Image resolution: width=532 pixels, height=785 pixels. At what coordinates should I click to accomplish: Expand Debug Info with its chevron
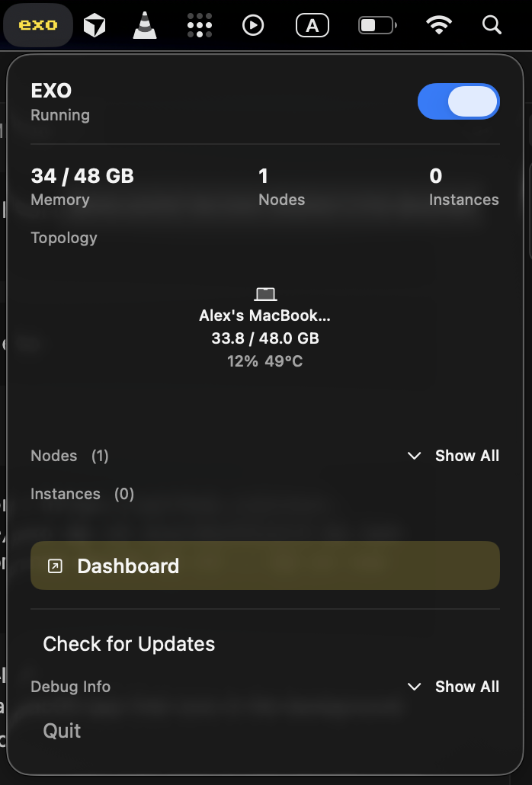pyautogui.click(x=414, y=686)
